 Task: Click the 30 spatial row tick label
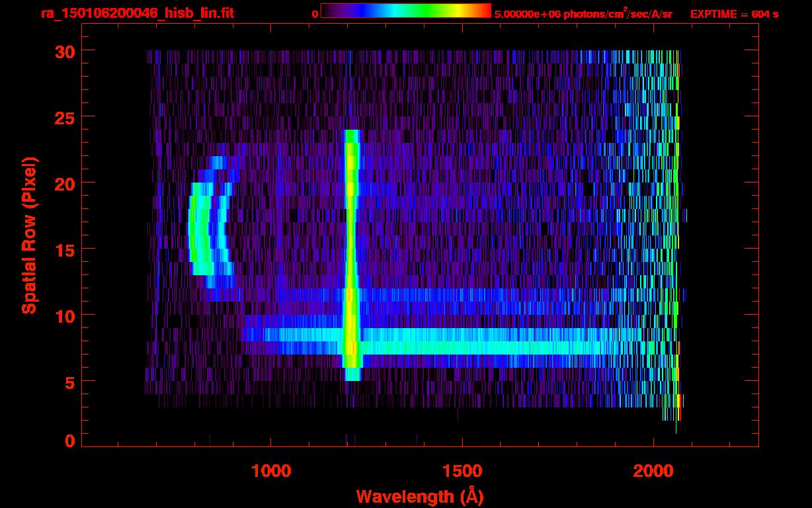tap(65, 51)
